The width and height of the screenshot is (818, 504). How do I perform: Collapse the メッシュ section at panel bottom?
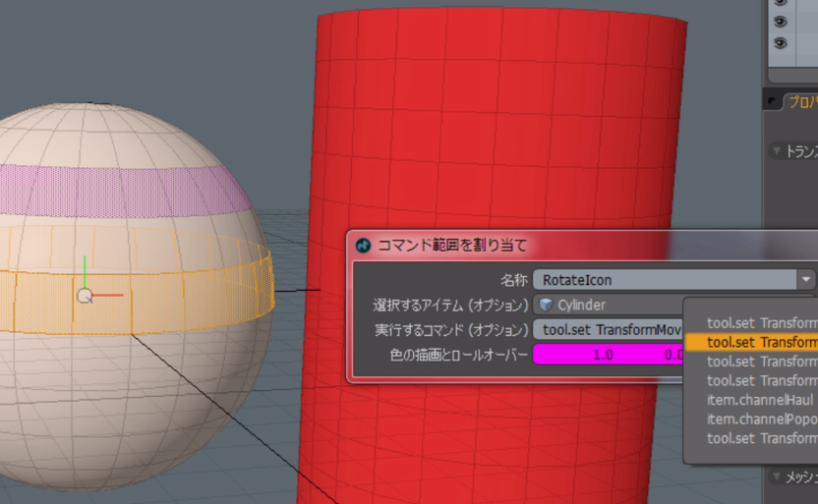(776, 476)
